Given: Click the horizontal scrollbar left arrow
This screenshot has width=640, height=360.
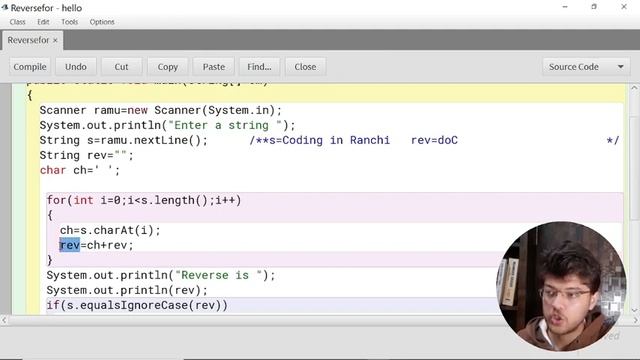Looking at the screenshot, I should point(4,320).
